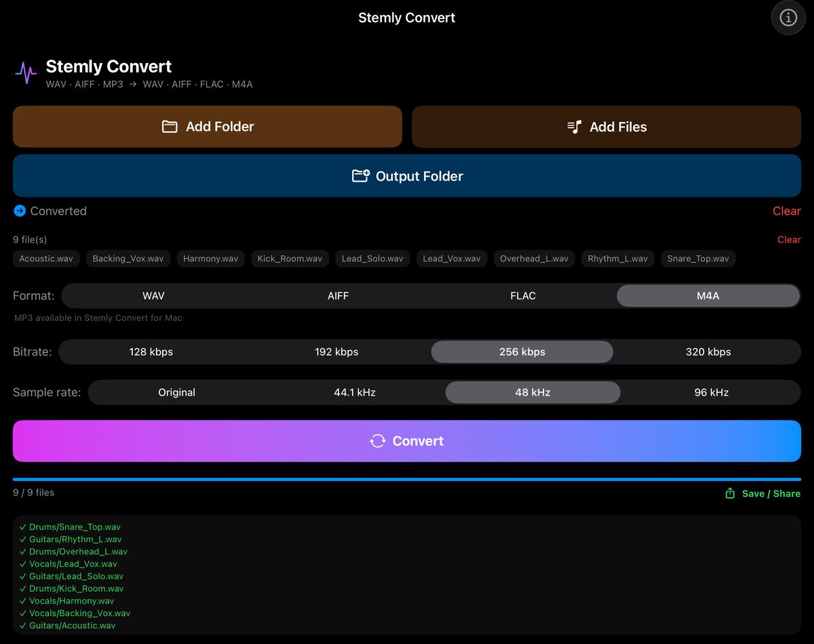The width and height of the screenshot is (814, 644).
Task: Click the Add Folder button
Action: coord(208,127)
